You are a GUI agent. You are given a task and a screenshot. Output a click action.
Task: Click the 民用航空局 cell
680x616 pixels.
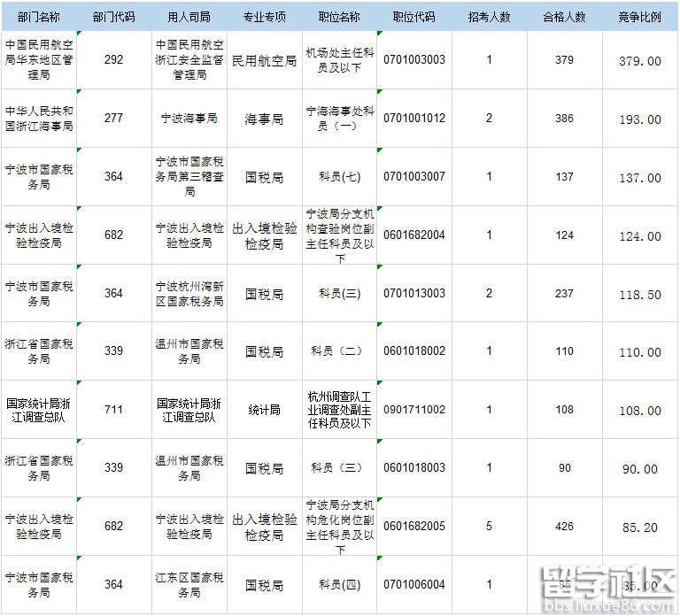pyautogui.click(x=264, y=61)
